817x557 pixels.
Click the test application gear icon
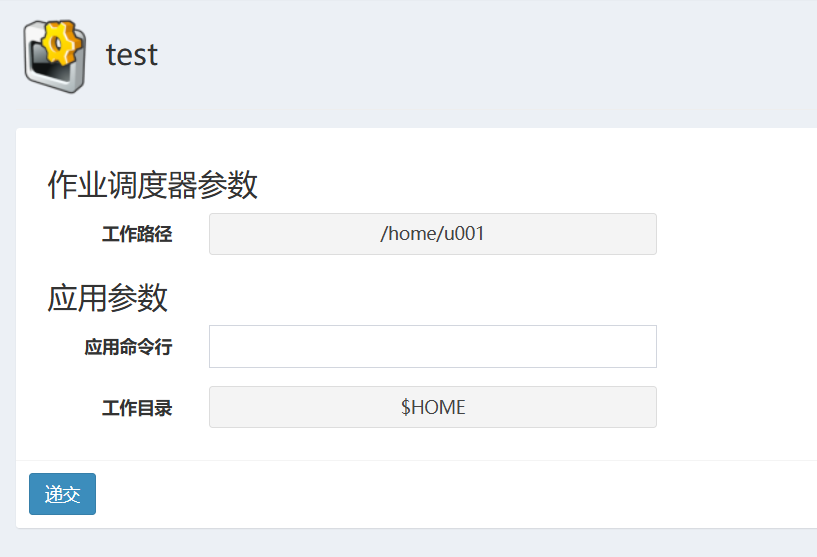[x=54, y=55]
